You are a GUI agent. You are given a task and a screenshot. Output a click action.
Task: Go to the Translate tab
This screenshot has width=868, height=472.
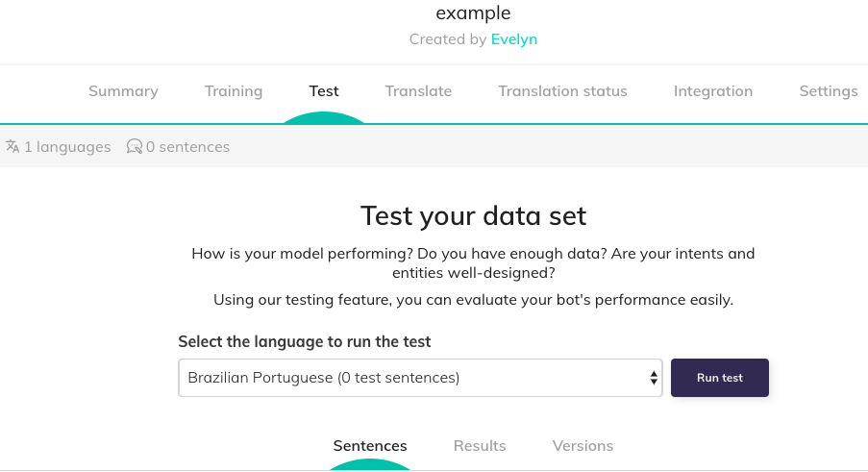point(418,90)
